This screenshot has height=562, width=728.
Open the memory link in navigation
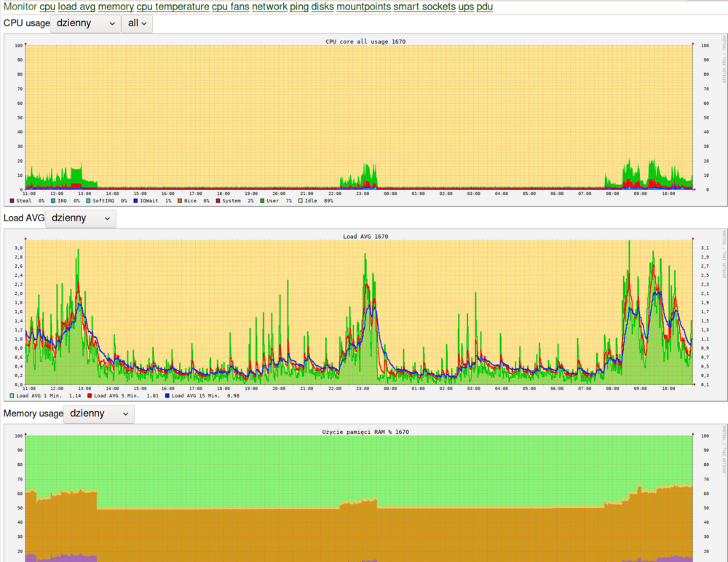pyautogui.click(x=116, y=7)
